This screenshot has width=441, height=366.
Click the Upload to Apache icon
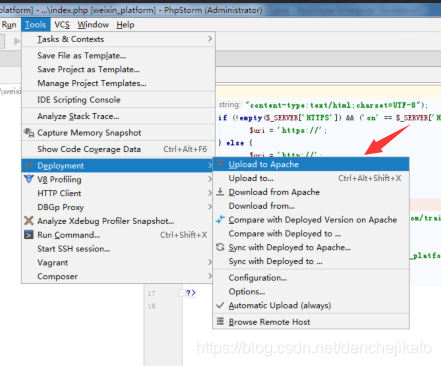(x=220, y=164)
